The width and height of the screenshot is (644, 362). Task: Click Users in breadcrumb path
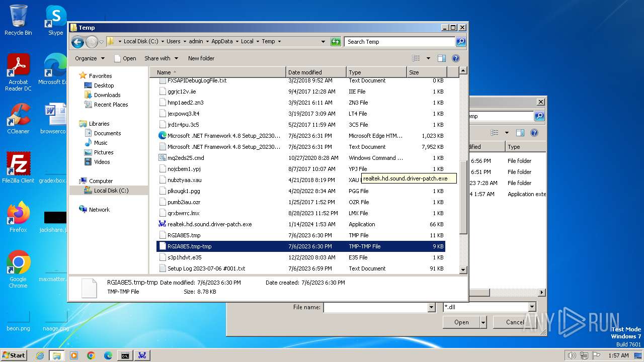(x=173, y=42)
